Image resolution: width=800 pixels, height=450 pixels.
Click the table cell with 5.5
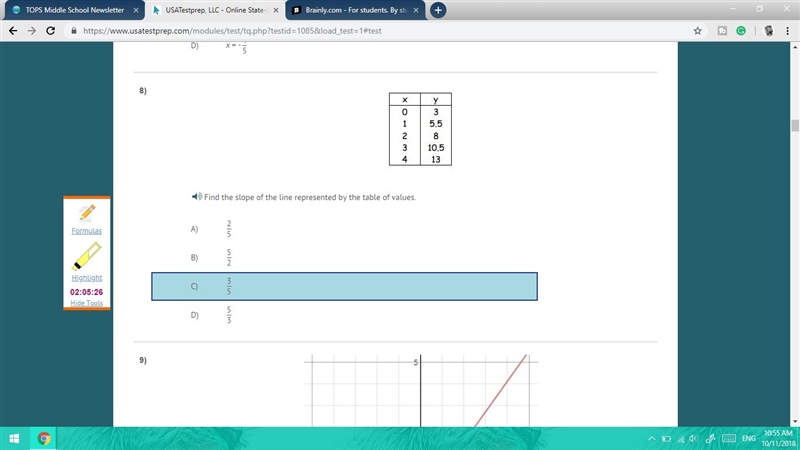436,123
